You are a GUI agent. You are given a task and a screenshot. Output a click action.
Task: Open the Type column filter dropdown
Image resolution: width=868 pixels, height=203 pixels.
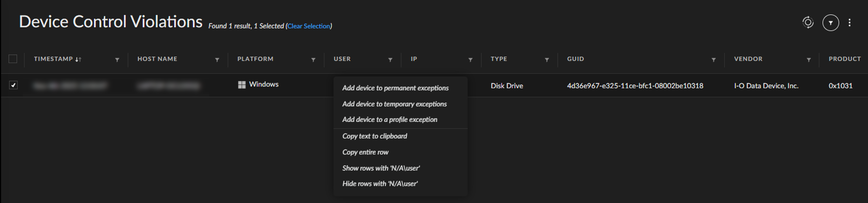(x=547, y=60)
